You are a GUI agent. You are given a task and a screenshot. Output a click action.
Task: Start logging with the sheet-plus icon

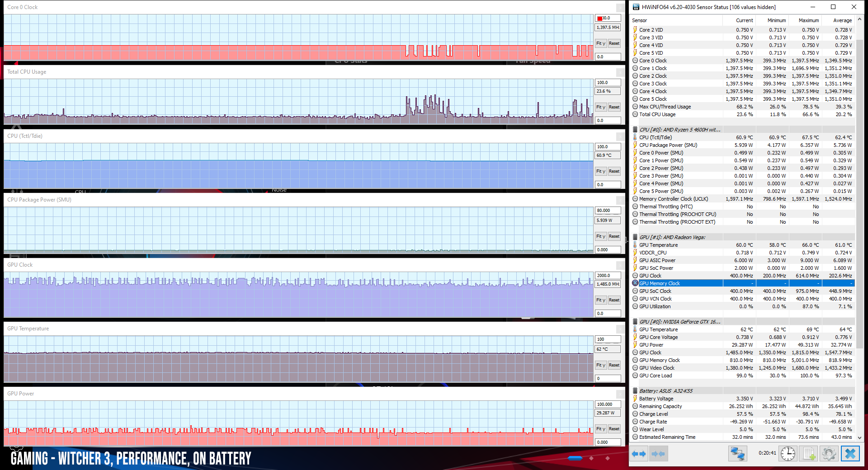(x=809, y=454)
